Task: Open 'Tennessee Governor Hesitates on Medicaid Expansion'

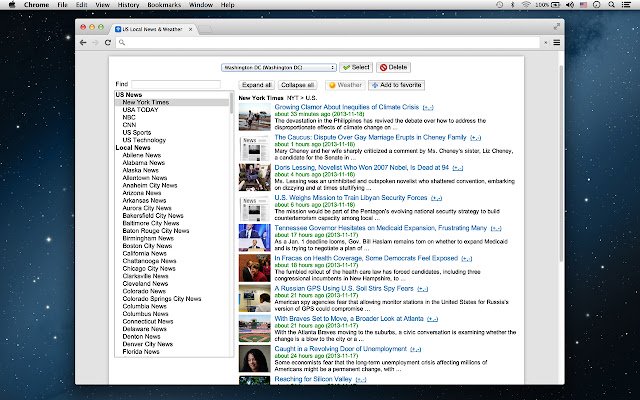Action: point(381,228)
